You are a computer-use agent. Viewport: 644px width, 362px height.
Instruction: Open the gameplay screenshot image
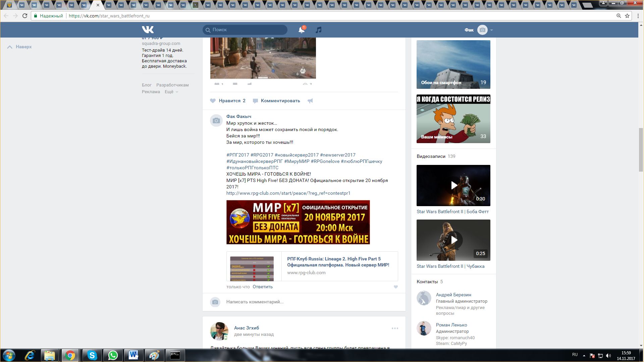click(263, 58)
